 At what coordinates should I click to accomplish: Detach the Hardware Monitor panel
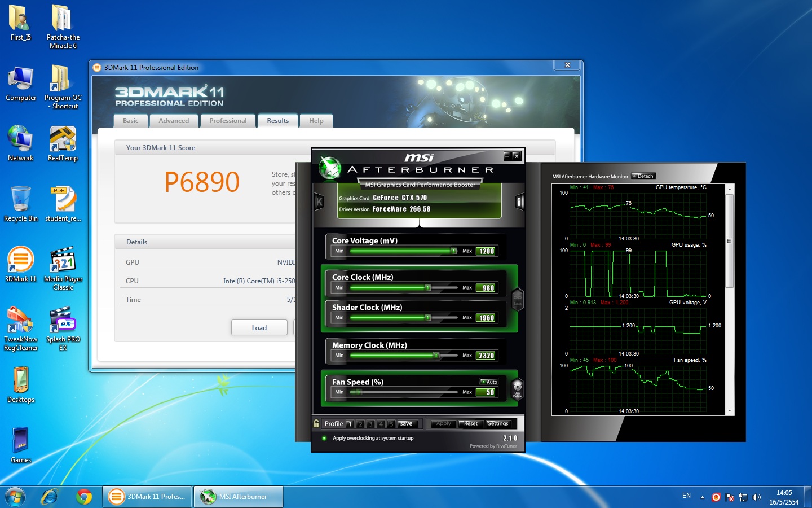coord(643,176)
